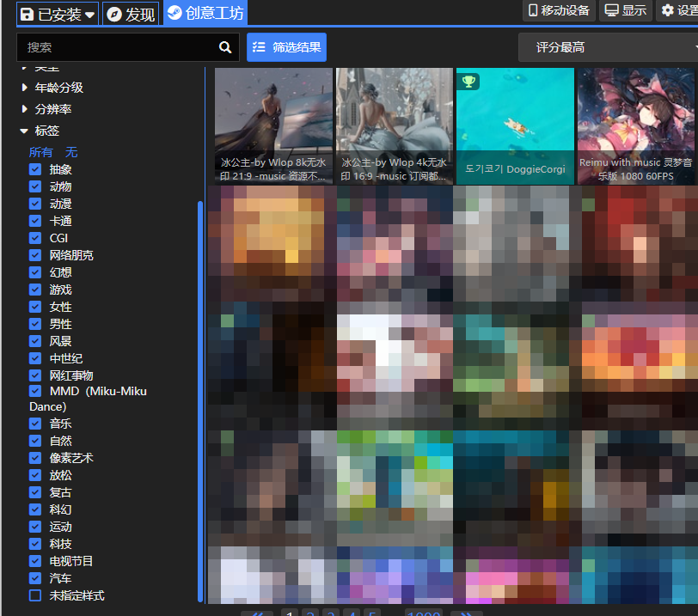Click the 筛选结果 filter results button
Screen dimensions: 698x616
(x=286, y=47)
